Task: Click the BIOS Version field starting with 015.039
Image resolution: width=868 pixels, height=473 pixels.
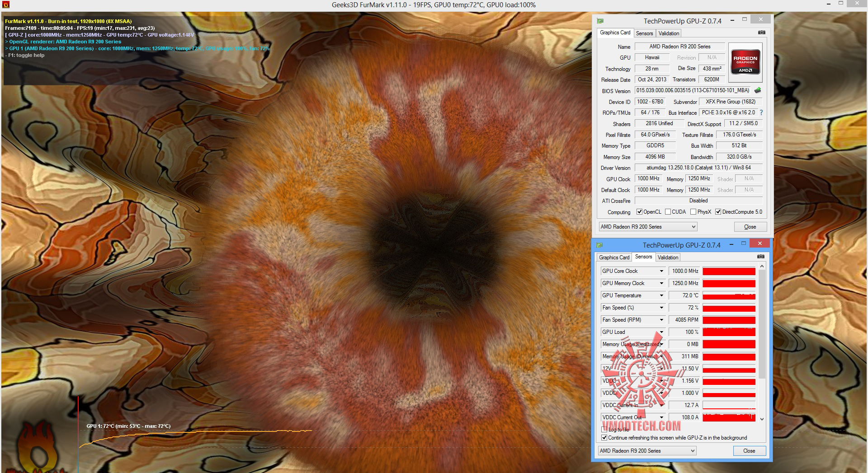Action: coord(693,90)
